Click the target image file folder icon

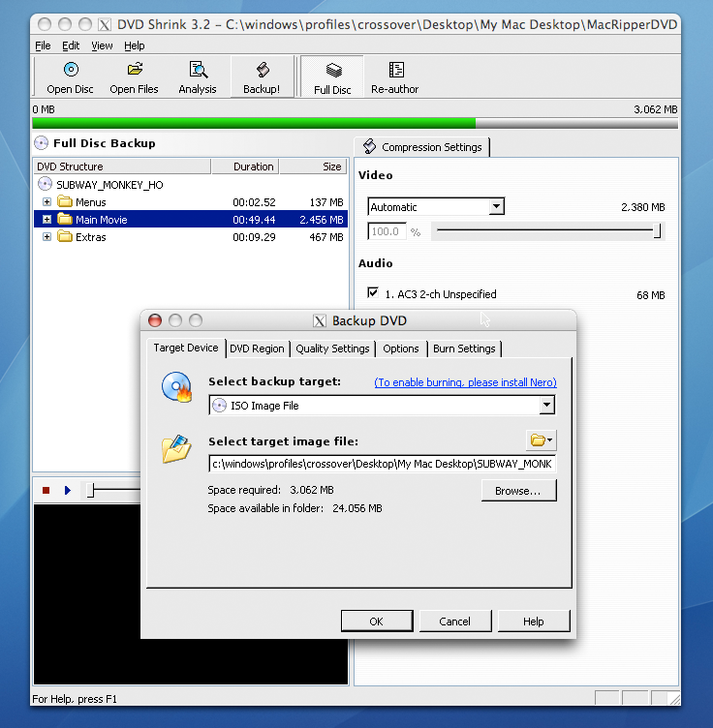[x=176, y=449]
